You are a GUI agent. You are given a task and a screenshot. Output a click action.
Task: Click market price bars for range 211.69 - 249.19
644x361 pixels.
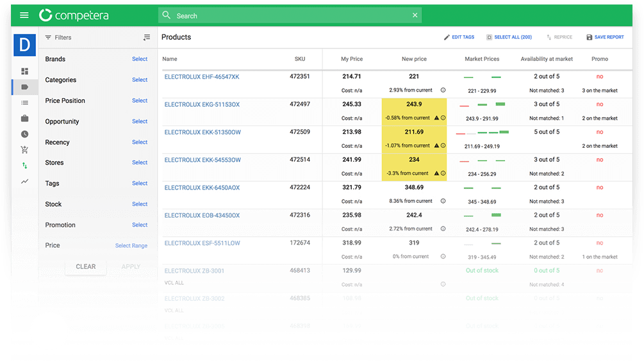pos(482,132)
